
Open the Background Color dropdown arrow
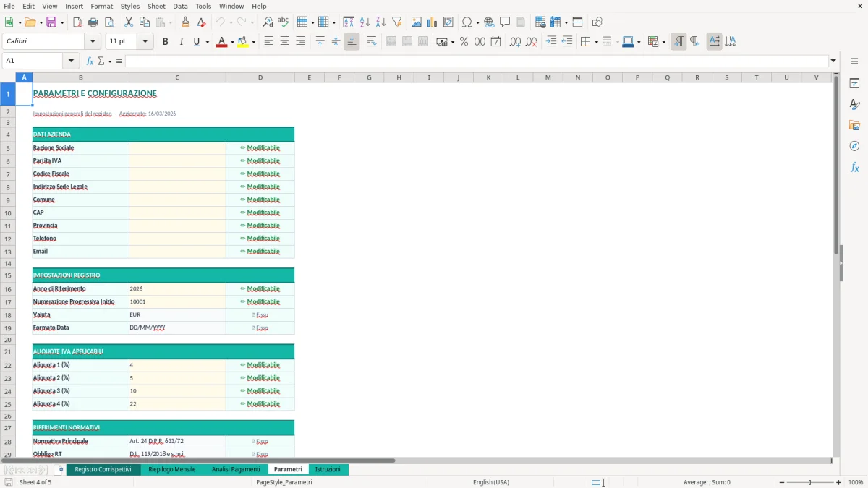tap(253, 42)
